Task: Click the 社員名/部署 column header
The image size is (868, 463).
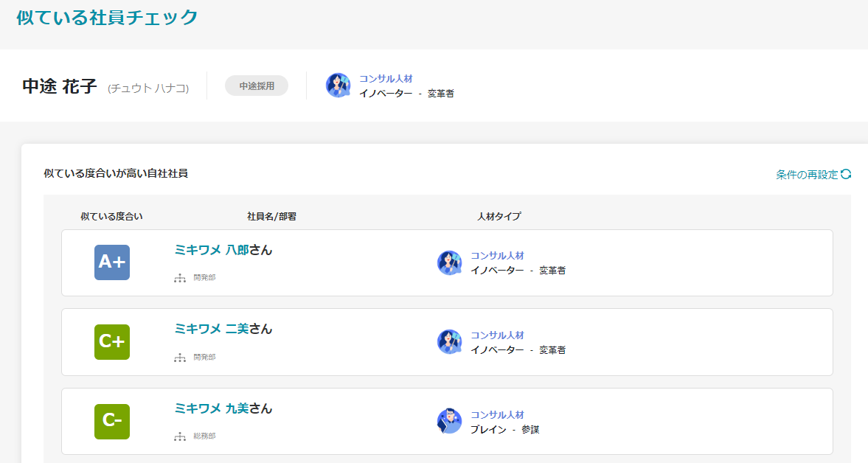Action: (x=271, y=216)
